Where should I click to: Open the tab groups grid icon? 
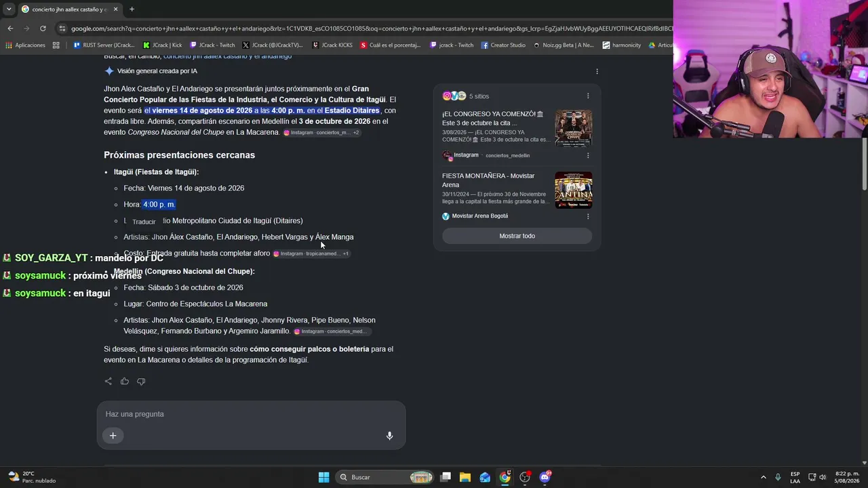point(56,45)
